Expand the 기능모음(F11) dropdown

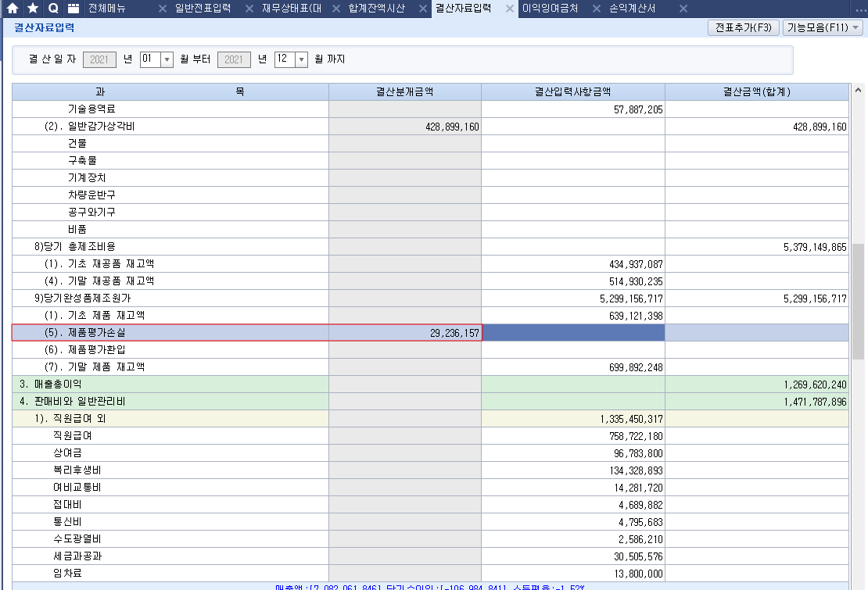pyautogui.click(x=823, y=27)
